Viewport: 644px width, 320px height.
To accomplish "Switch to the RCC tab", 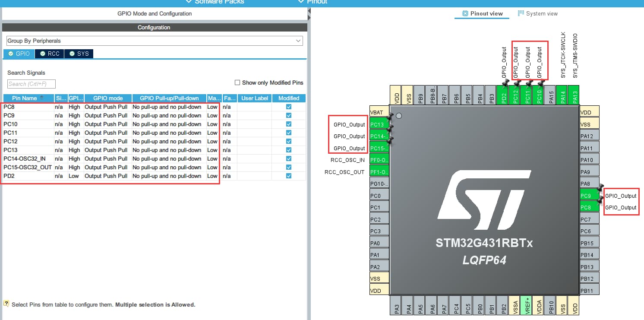I will tap(50, 54).
